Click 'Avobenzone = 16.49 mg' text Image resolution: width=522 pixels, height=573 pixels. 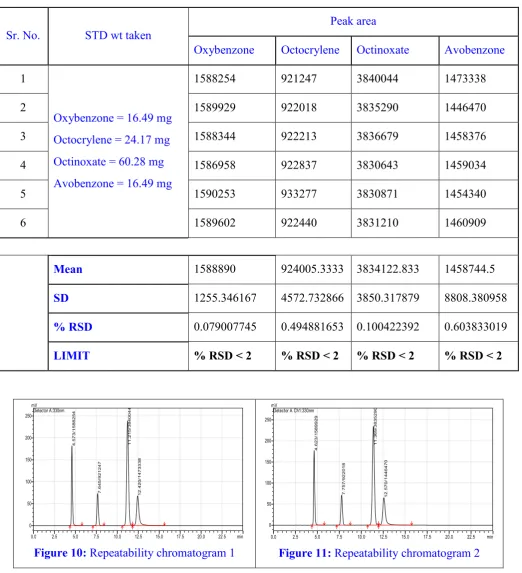tap(113, 183)
